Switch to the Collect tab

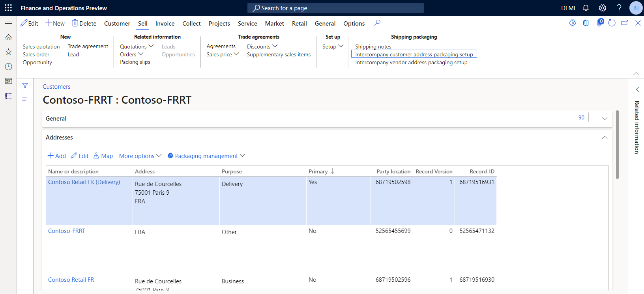coord(191,23)
